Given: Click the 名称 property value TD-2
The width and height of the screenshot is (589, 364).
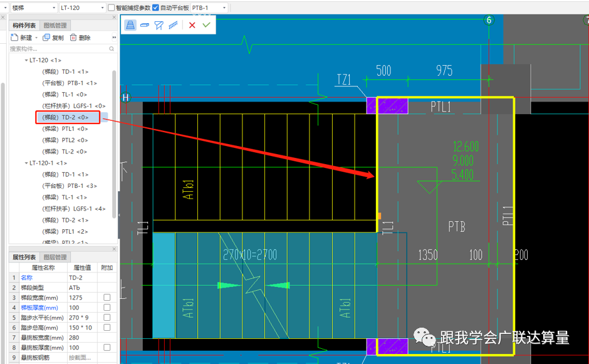Looking at the screenshot, I should pos(82,278).
